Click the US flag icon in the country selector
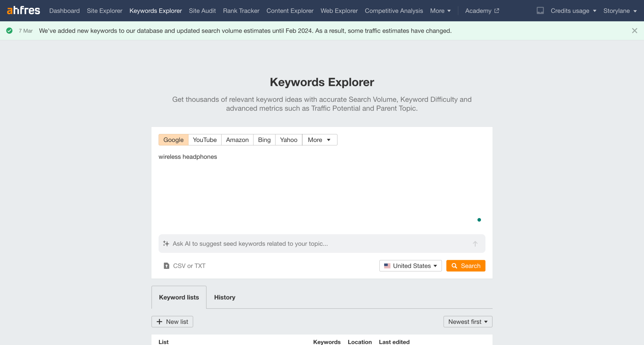This screenshot has width=644, height=345. coord(387,266)
